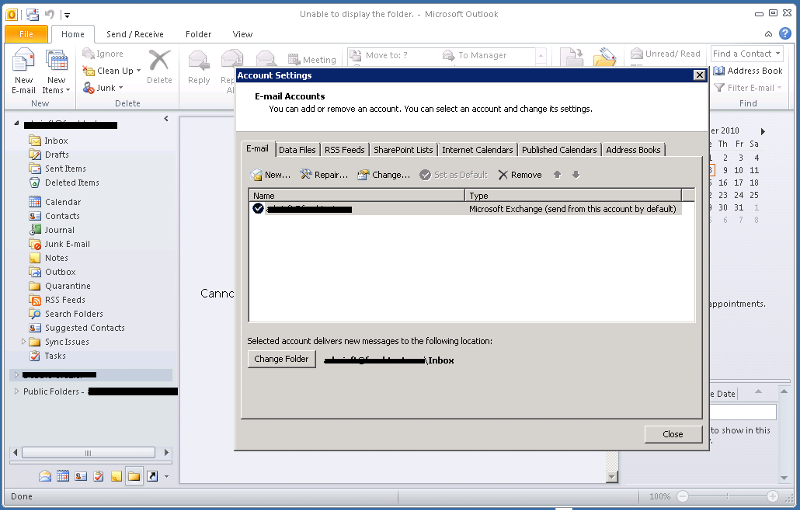Click Remove account button
The width and height of the screenshot is (800, 510).
pos(520,175)
